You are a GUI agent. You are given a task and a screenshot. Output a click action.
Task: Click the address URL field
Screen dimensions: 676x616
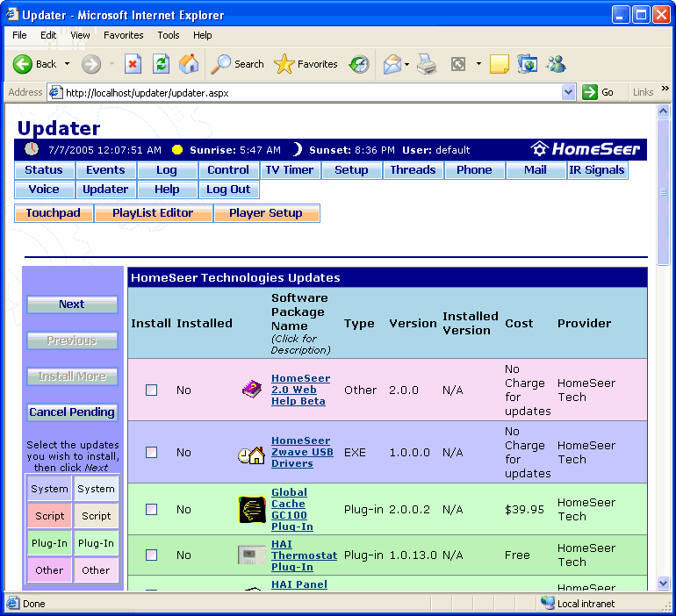pos(313,93)
